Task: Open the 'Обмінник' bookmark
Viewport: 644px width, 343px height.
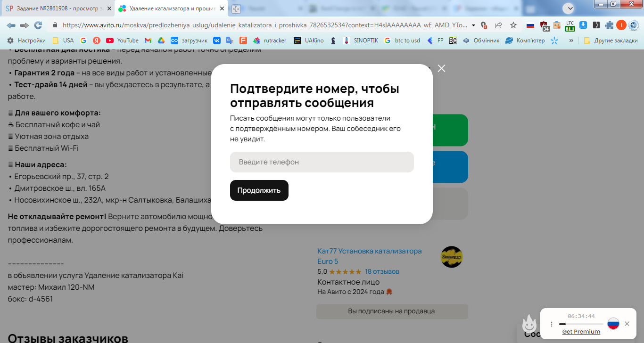Action: point(481,41)
